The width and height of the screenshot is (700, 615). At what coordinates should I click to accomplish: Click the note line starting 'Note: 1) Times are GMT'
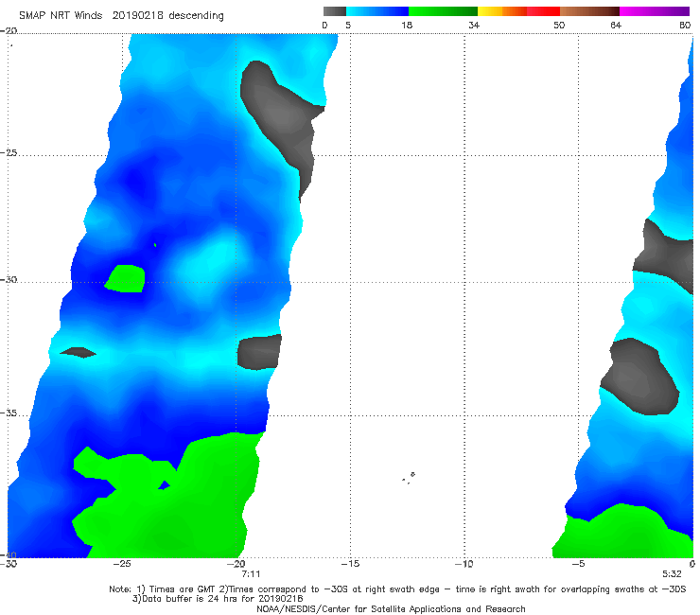[x=397, y=589]
